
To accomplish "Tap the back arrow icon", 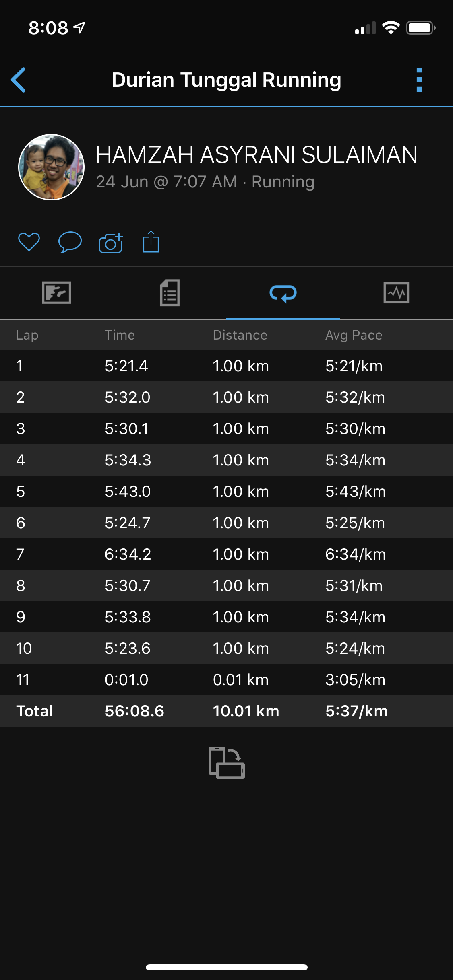I will [x=19, y=80].
